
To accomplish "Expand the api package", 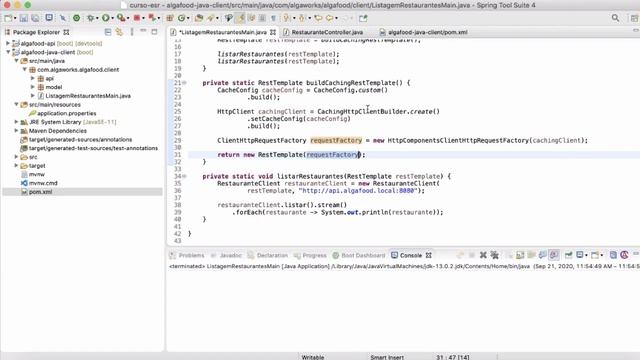I will (x=33, y=78).
